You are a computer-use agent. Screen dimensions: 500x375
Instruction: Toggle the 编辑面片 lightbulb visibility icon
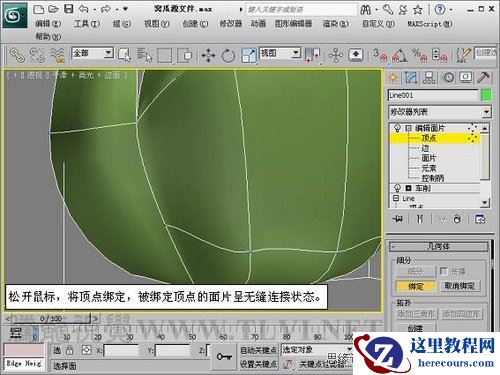[397, 128]
